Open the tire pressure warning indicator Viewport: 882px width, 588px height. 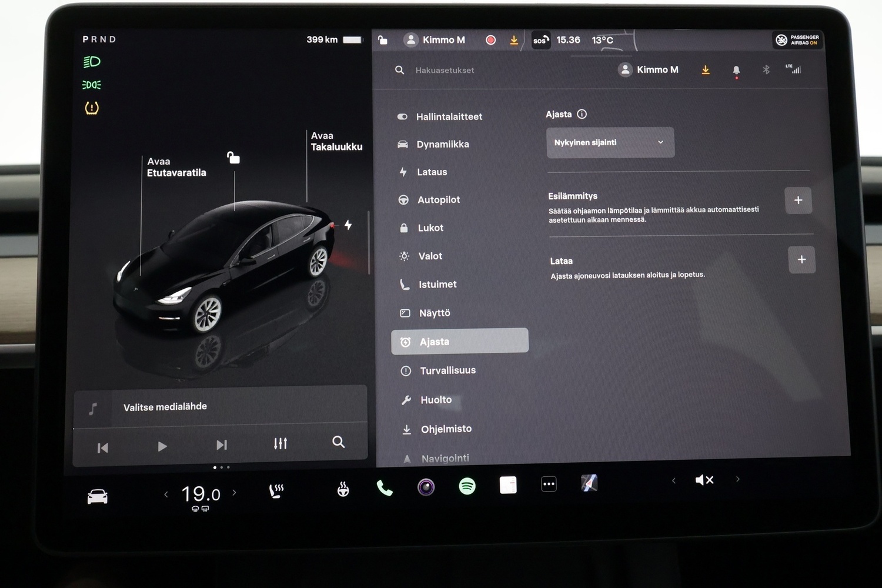pos(92,108)
